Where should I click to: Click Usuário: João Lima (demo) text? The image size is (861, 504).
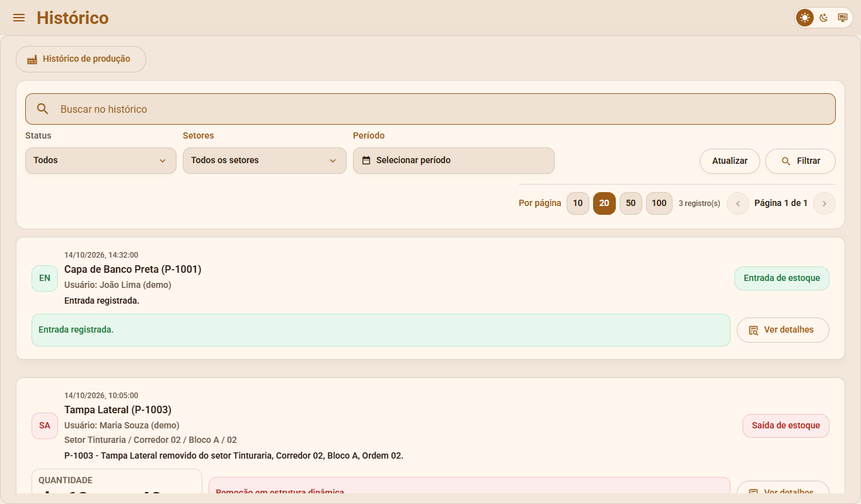coord(118,285)
